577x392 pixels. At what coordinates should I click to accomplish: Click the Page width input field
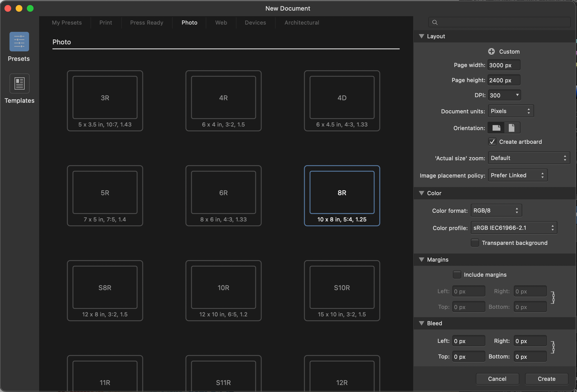point(504,65)
